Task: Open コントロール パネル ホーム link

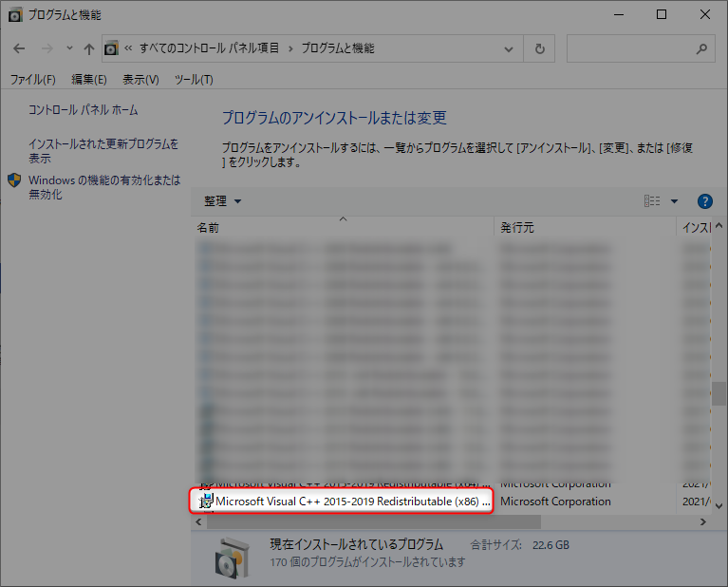Action: [x=84, y=110]
